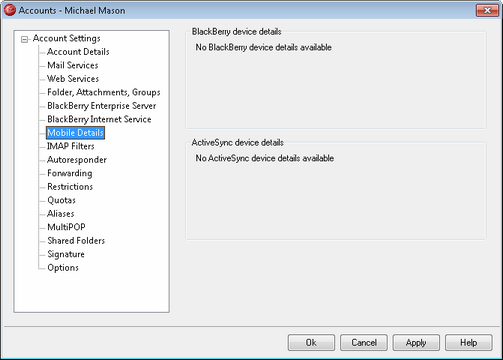Screen dimensions: 503x360
Task: Open Restrictions page
Action: (x=70, y=187)
